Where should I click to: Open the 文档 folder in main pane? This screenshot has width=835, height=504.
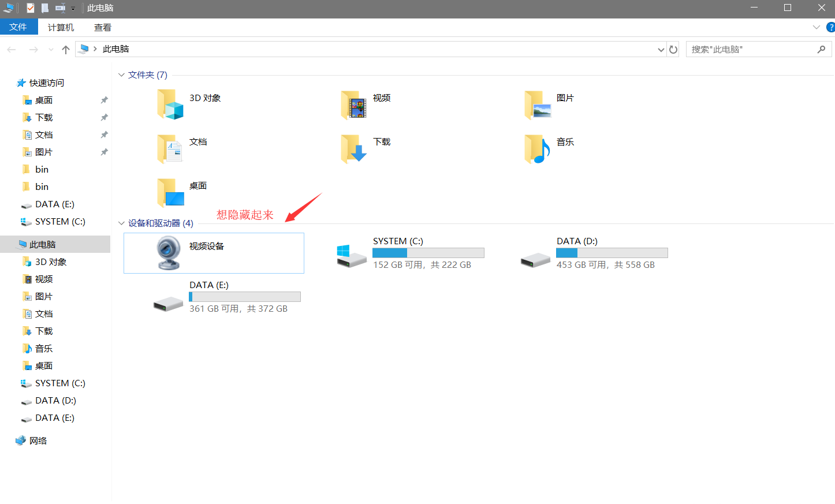pos(170,148)
